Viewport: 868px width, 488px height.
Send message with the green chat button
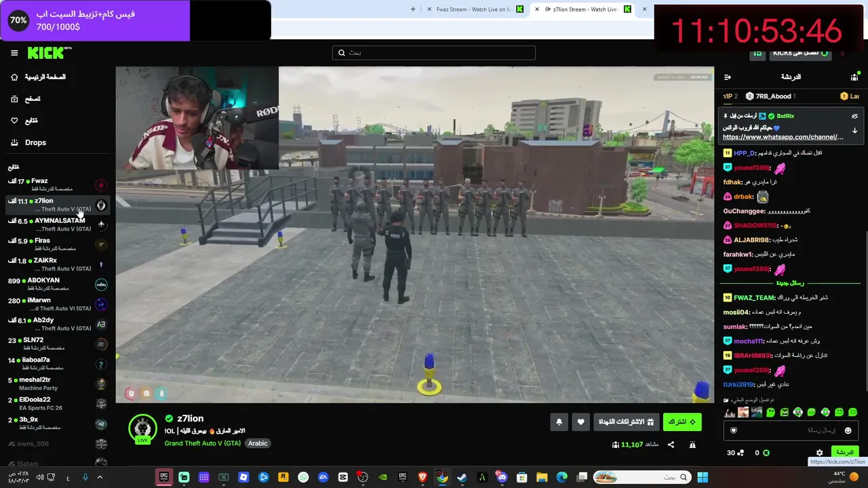point(844,452)
